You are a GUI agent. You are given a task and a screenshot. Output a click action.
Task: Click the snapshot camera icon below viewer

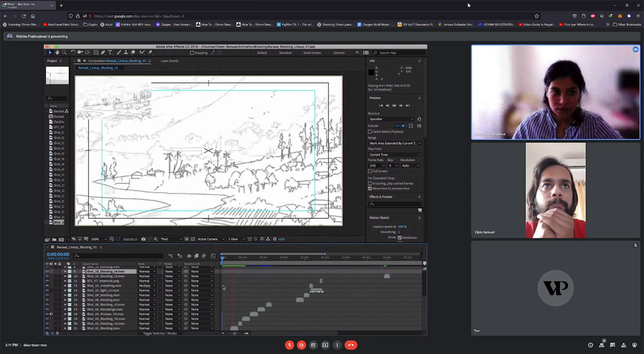pyautogui.click(x=143, y=239)
